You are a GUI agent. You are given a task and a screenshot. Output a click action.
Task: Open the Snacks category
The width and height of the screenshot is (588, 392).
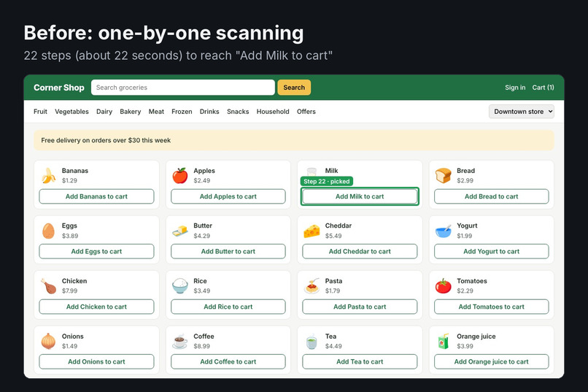click(x=238, y=112)
